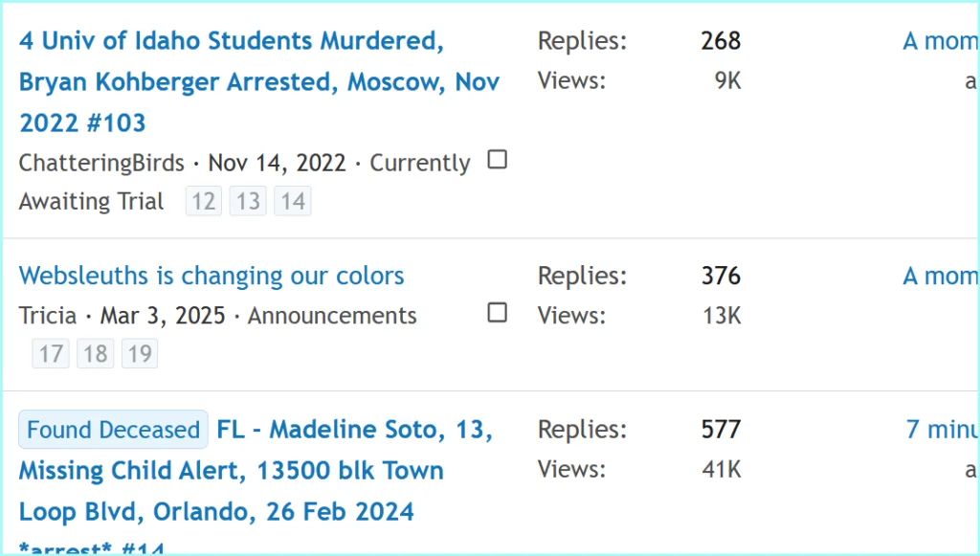
Task: Open Tricia's user profile
Action: 48,316
